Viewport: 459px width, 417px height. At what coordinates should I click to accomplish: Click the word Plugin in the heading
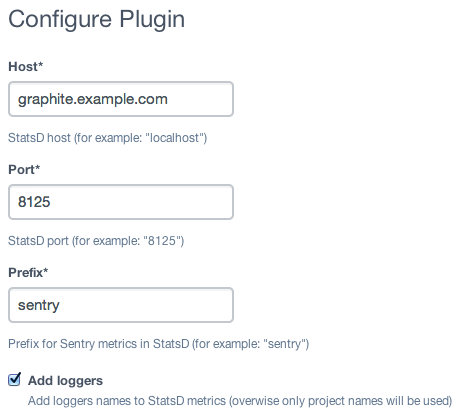(x=152, y=20)
